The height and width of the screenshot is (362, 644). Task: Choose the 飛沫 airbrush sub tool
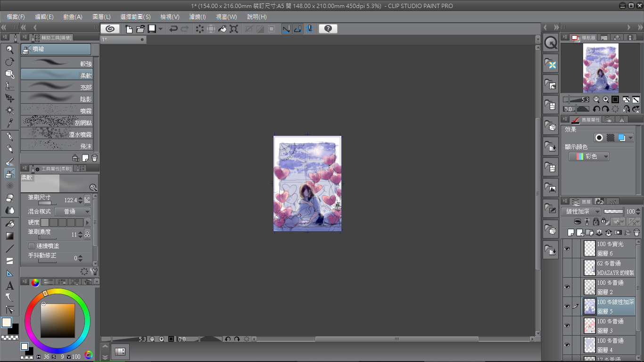click(x=57, y=146)
